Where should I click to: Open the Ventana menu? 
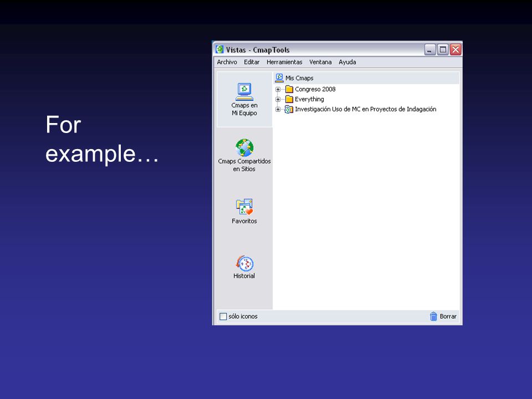(320, 62)
